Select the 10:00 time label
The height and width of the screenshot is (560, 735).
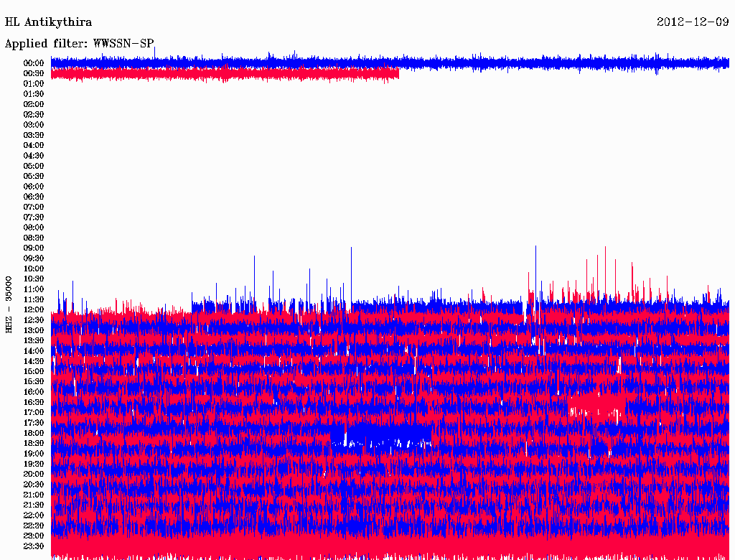[x=34, y=269]
